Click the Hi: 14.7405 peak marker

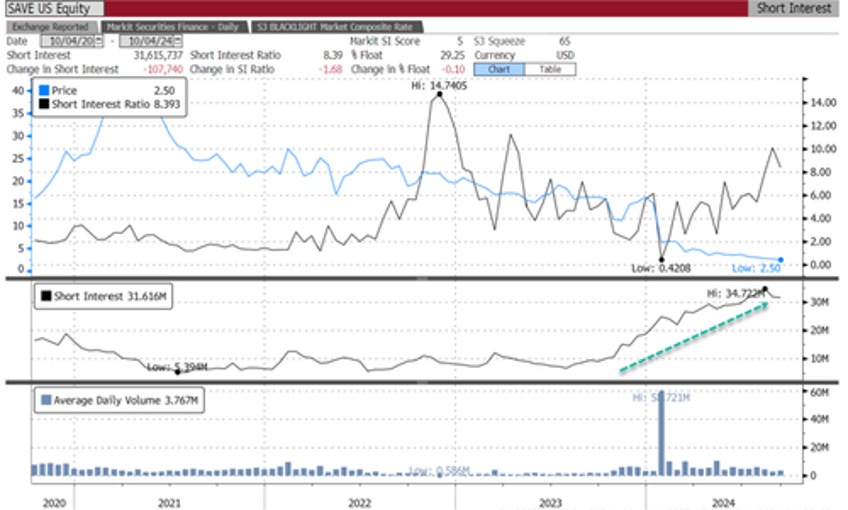440,94
